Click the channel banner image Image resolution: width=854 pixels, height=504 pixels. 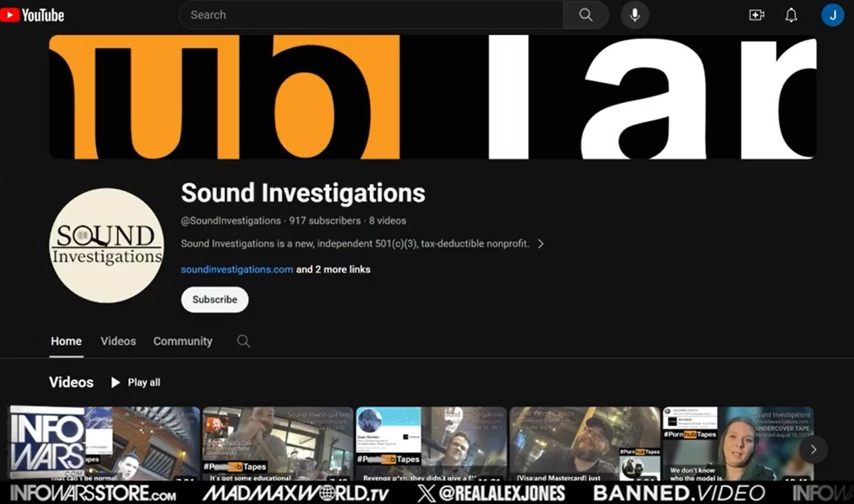pos(433,97)
